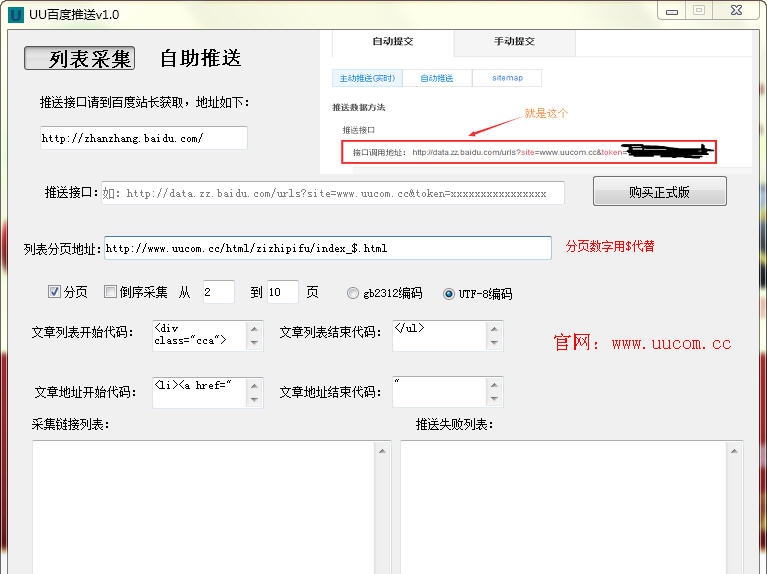Click the start page number field

pyautogui.click(x=219, y=292)
